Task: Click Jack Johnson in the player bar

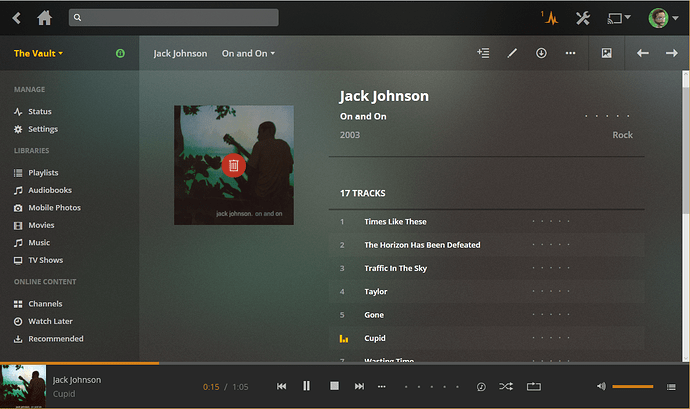Action: point(77,380)
